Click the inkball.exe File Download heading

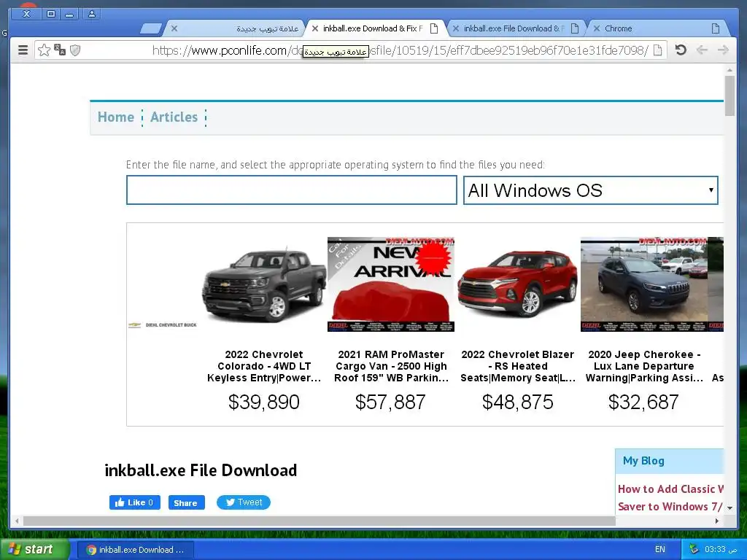(201, 470)
